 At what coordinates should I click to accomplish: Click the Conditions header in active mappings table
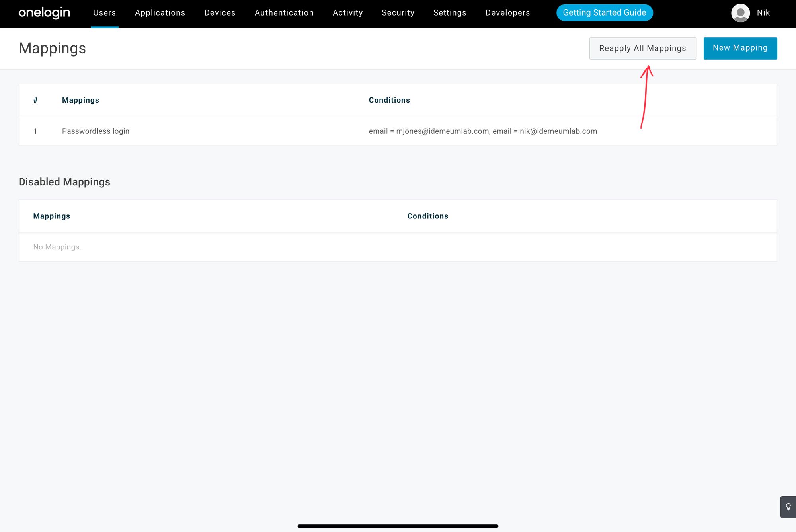389,100
